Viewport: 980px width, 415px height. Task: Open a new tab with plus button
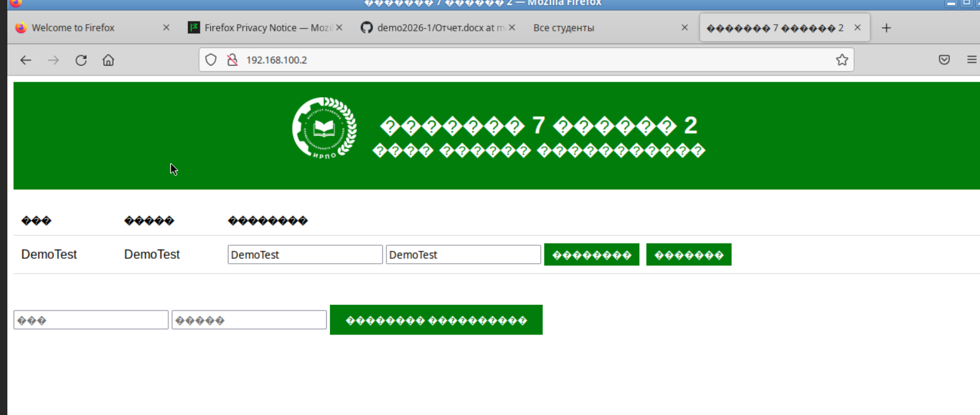(x=886, y=28)
